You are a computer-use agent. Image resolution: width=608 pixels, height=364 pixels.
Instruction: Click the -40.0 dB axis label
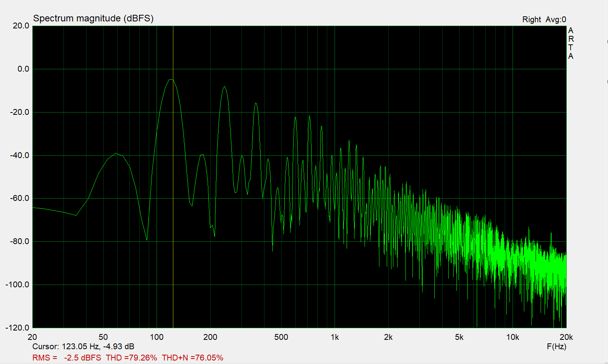click(x=19, y=155)
